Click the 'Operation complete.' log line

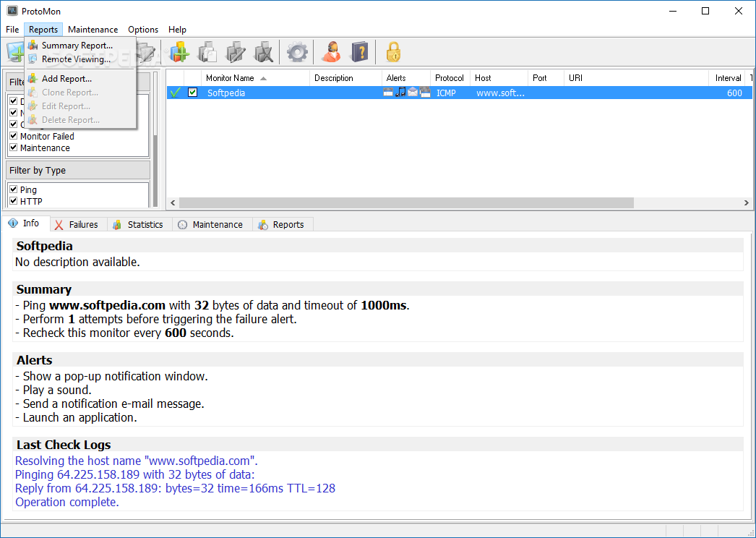pyautogui.click(x=67, y=503)
